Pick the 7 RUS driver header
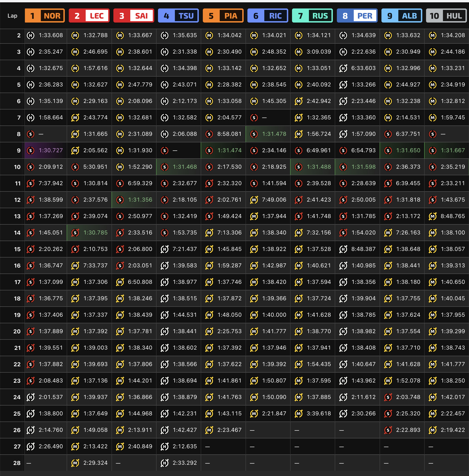 [x=312, y=16]
